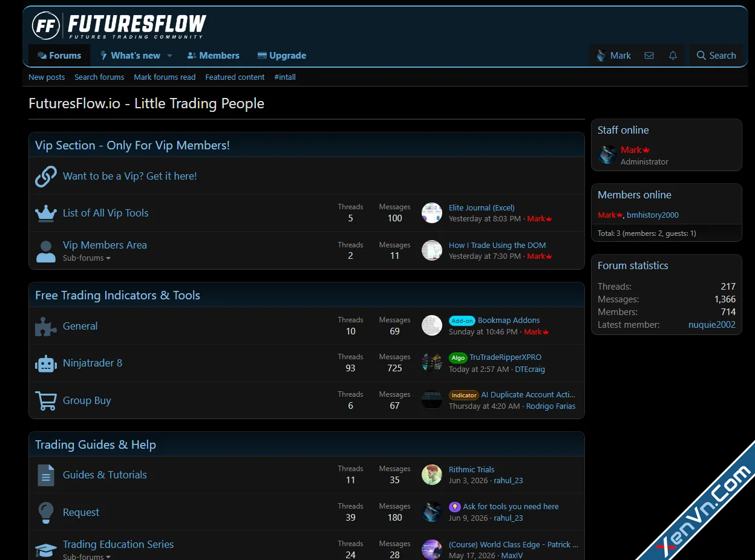This screenshot has height=560, width=755.
Task: Click poster avatar beside Elite Journal (Excel)
Action: point(432,213)
